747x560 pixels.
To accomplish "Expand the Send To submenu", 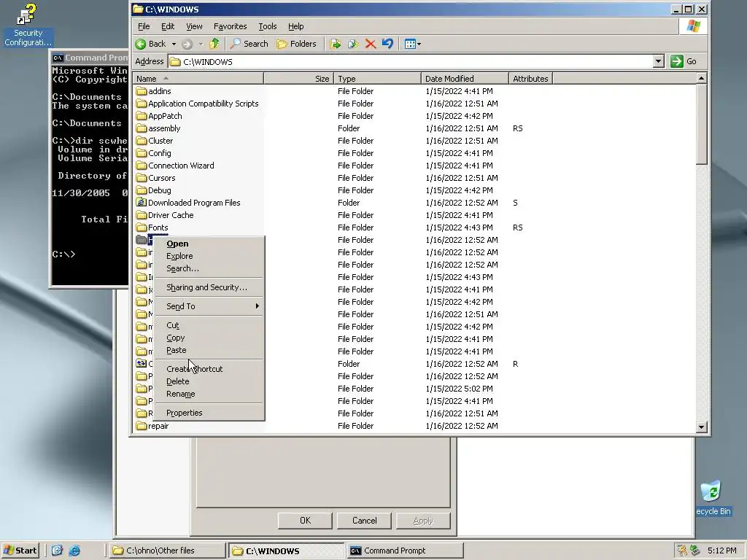I will click(209, 306).
